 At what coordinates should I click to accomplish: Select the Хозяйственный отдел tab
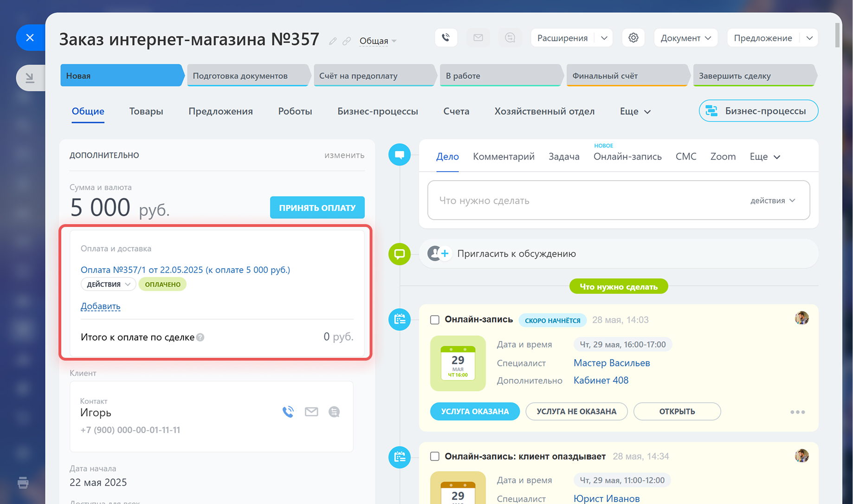tap(544, 111)
